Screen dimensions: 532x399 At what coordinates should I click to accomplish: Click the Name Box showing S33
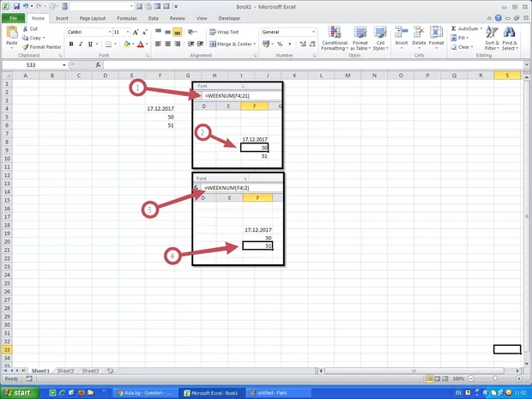click(x=34, y=65)
